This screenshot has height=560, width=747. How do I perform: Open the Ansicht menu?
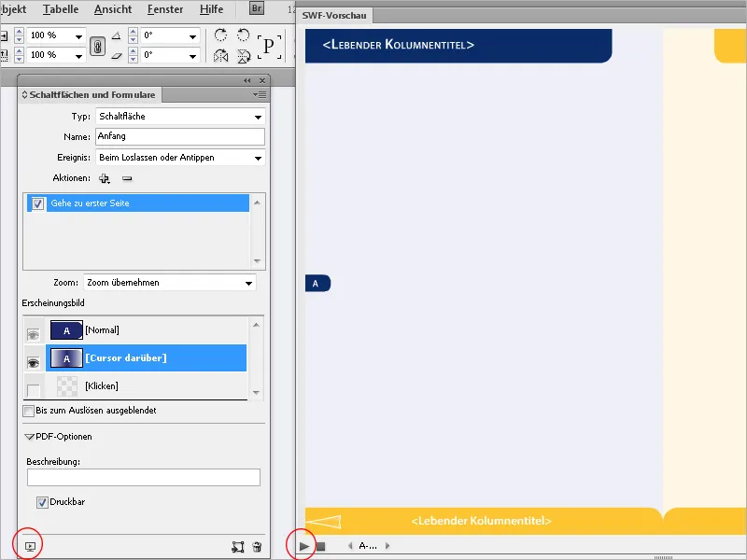(113, 9)
